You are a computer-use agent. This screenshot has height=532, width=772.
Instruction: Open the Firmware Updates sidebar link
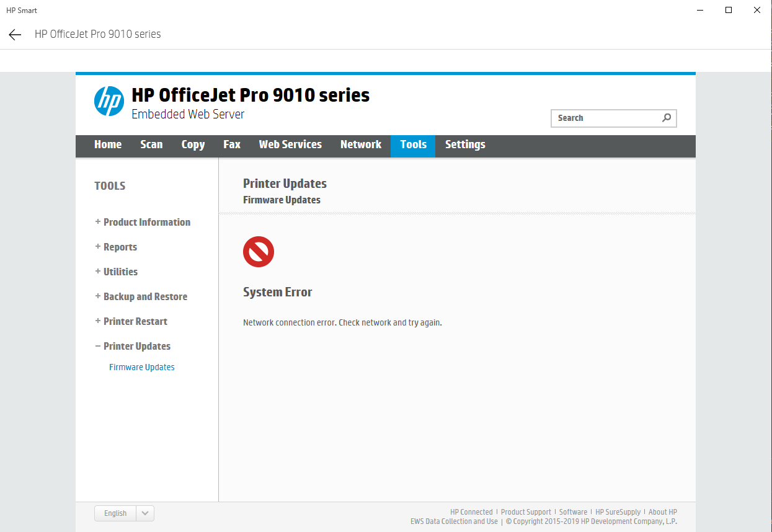coord(141,366)
